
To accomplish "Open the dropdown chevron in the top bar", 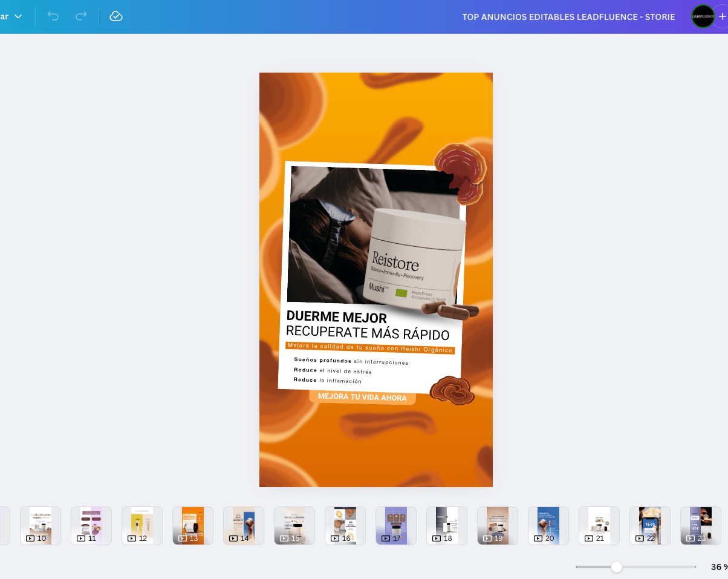I will [18, 16].
